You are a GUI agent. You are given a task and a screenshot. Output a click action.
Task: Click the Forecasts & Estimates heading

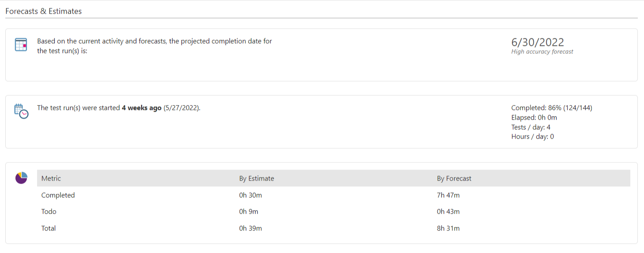coord(43,11)
